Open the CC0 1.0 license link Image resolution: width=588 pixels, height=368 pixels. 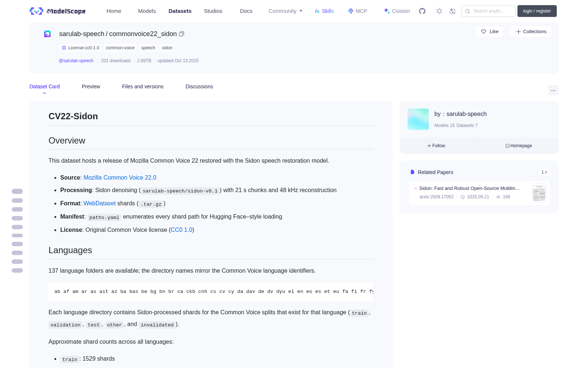tap(182, 230)
